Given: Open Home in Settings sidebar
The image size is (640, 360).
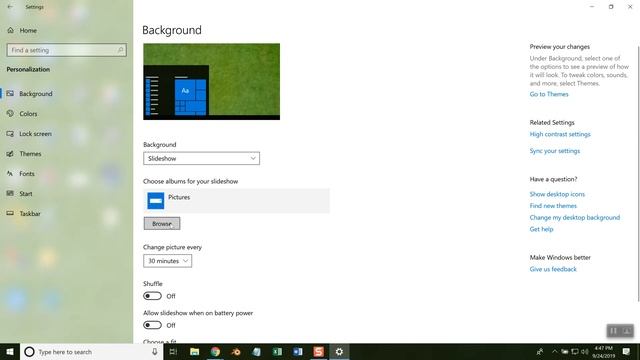Looking at the screenshot, I should coord(28,30).
